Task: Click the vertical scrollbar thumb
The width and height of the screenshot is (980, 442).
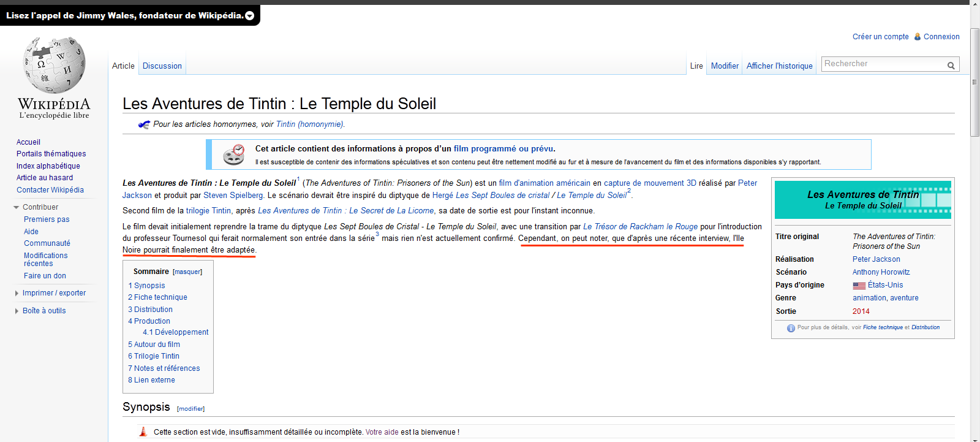Action: (975, 82)
